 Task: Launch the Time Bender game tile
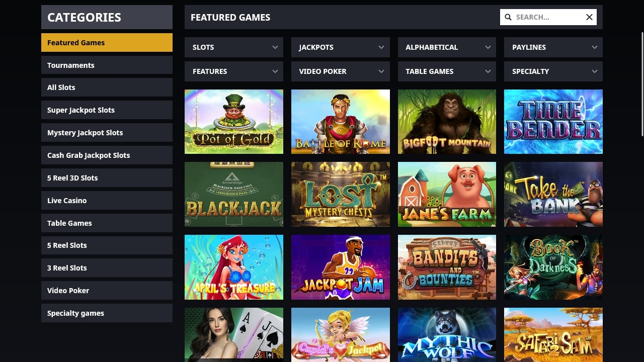(x=553, y=122)
